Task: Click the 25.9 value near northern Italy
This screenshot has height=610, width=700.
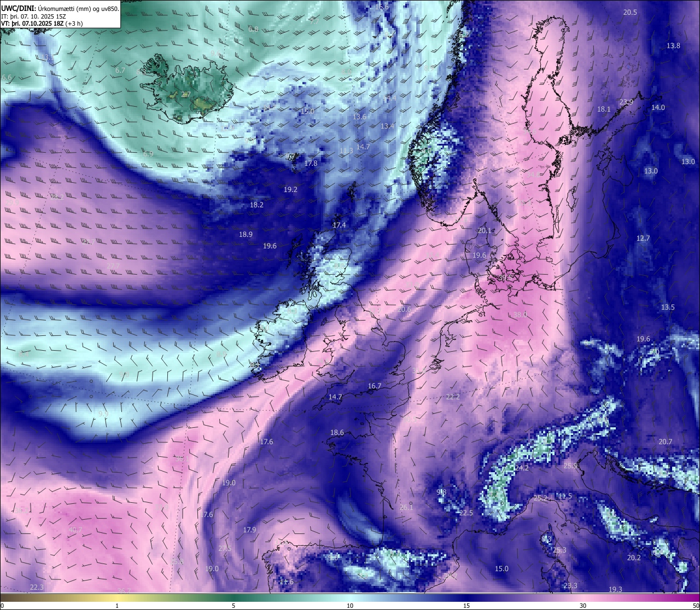Action: pos(570,466)
